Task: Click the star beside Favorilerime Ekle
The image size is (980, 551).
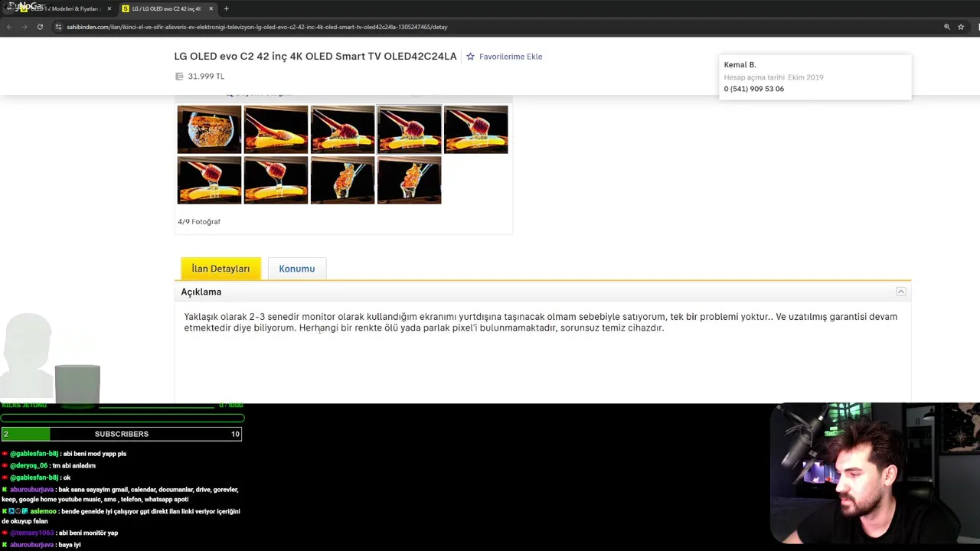Action: pos(470,57)
